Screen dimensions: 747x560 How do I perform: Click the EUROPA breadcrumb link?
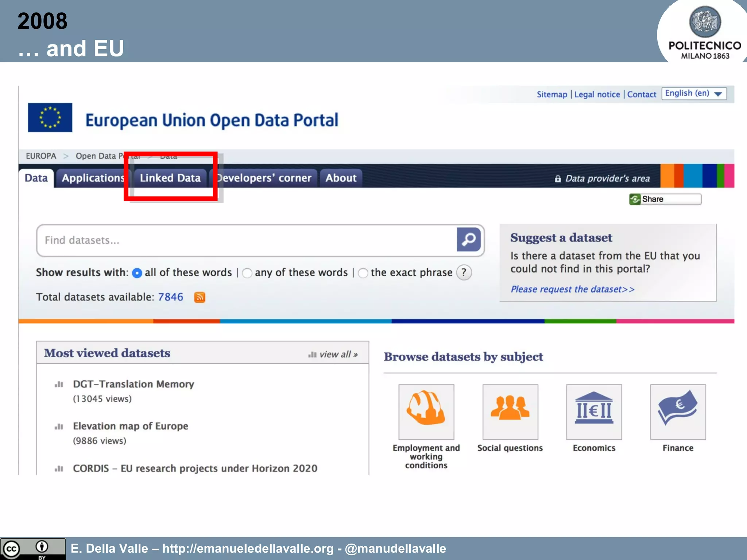pos(41,156)
